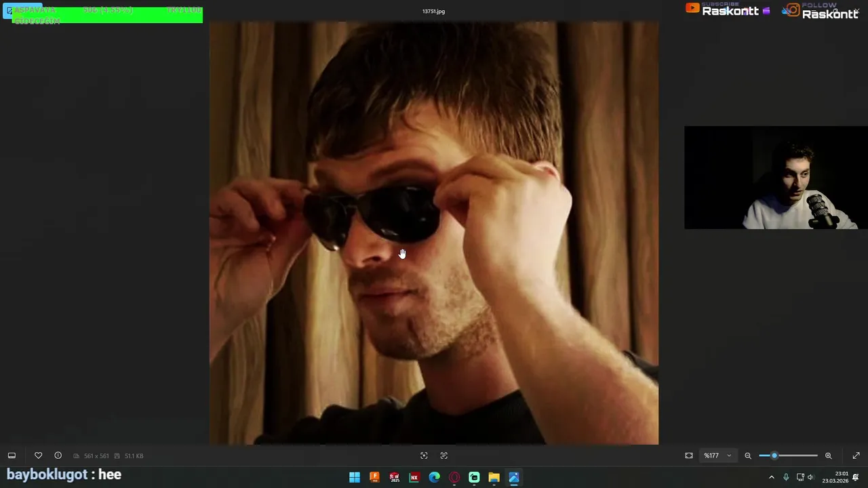Image resolution: width=868 pixels, height=488 pixels.
Task: Toggle the filmstrip view icon
Action: click(x=12, y=455)
